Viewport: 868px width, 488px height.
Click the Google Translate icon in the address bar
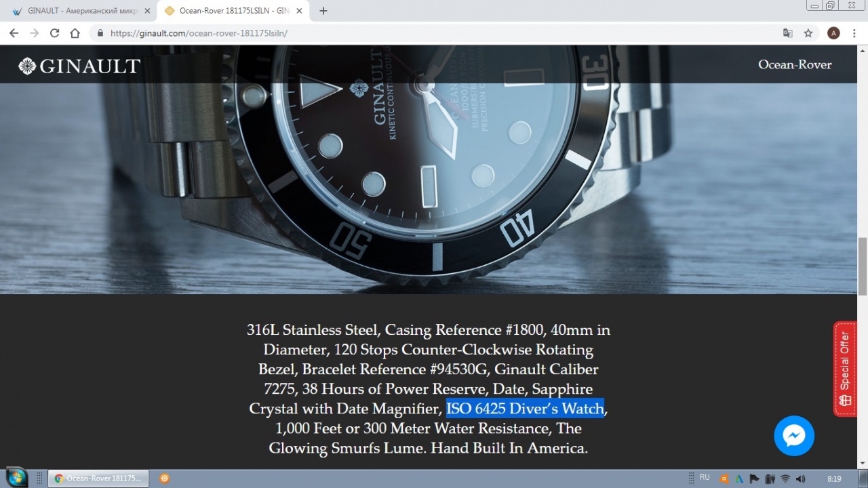point(787,33)
